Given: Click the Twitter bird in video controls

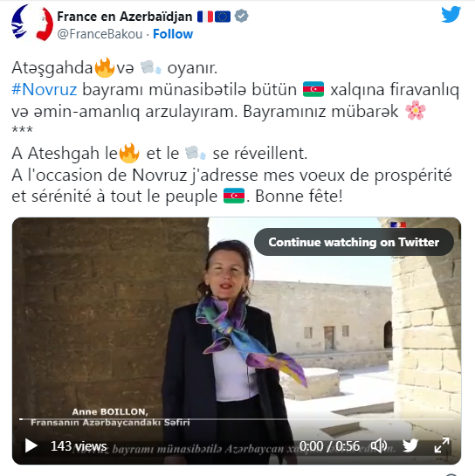Looking at the screenshot, I should click(x=410, y=445).
